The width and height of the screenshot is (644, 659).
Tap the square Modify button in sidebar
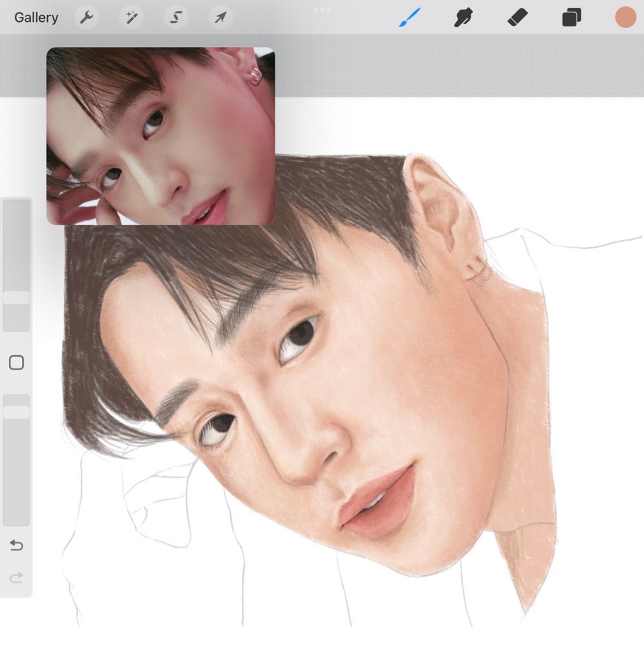(x=16, y=363)
